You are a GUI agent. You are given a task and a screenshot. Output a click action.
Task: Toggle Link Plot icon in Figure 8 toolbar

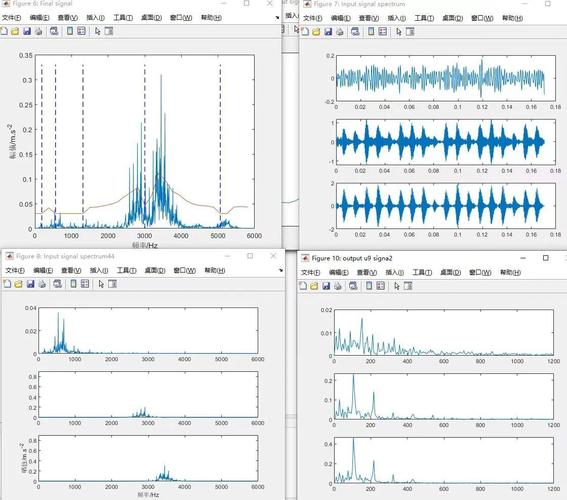click(x=57, y=284)
